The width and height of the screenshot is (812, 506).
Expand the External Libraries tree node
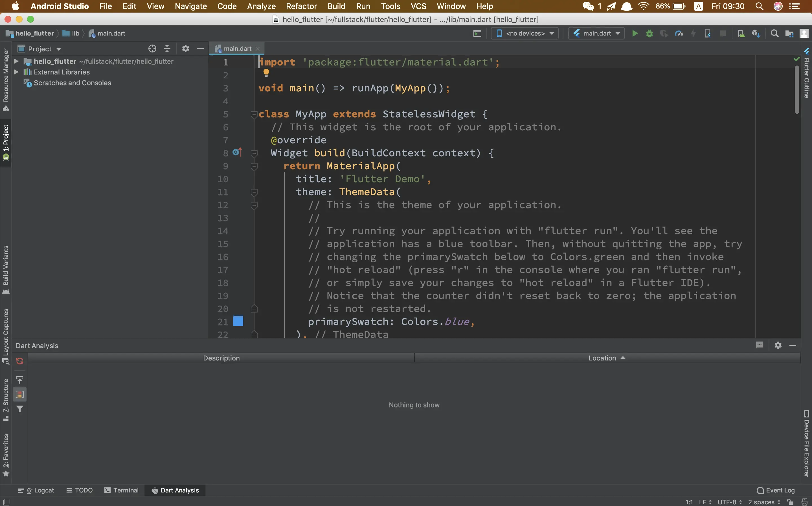point(16,72)
